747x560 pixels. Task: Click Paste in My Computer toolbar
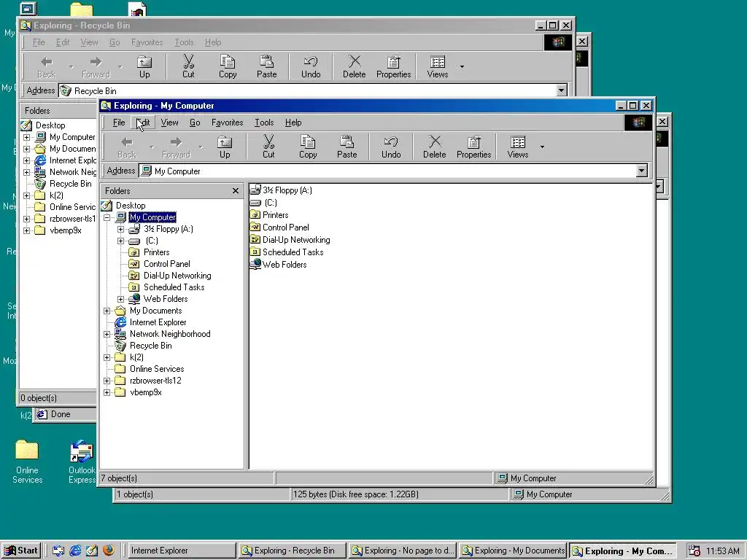(x=347, y=146)
